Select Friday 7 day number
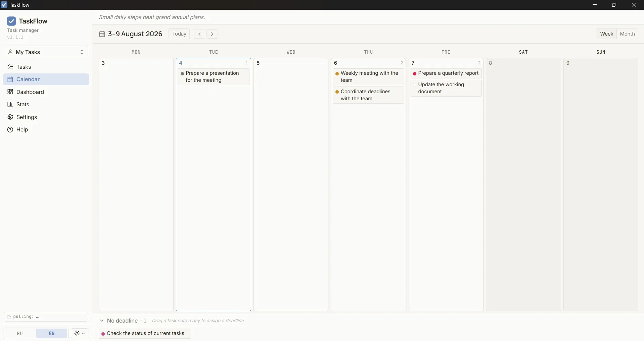This screenshot has height=341, width=644. 414,63
